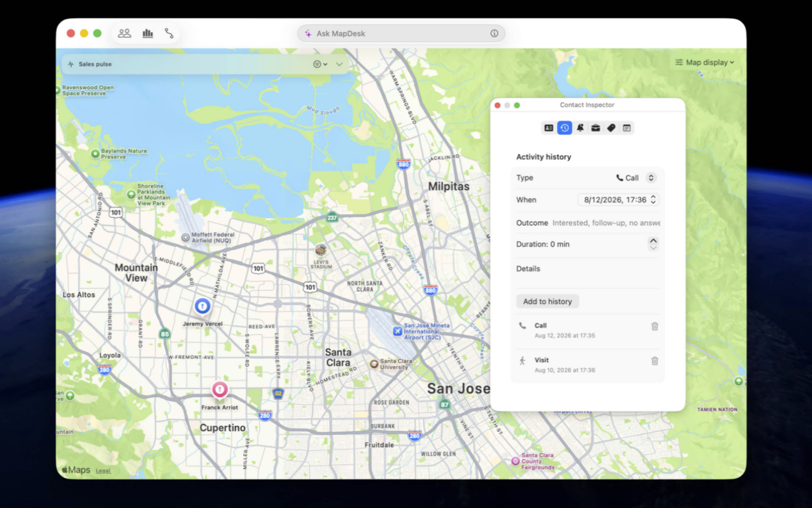
Task: Delete the Call history entry
Action: click(x=654, y=326)
